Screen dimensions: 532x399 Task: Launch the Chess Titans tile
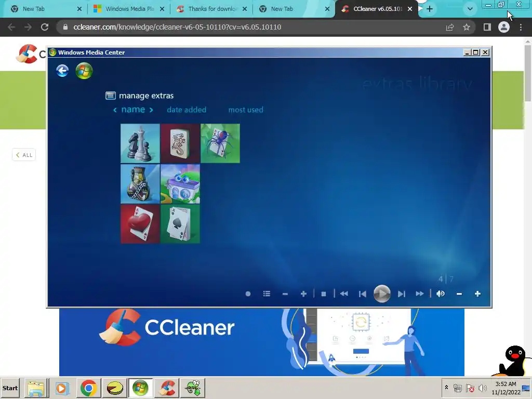tap(140, 143)
